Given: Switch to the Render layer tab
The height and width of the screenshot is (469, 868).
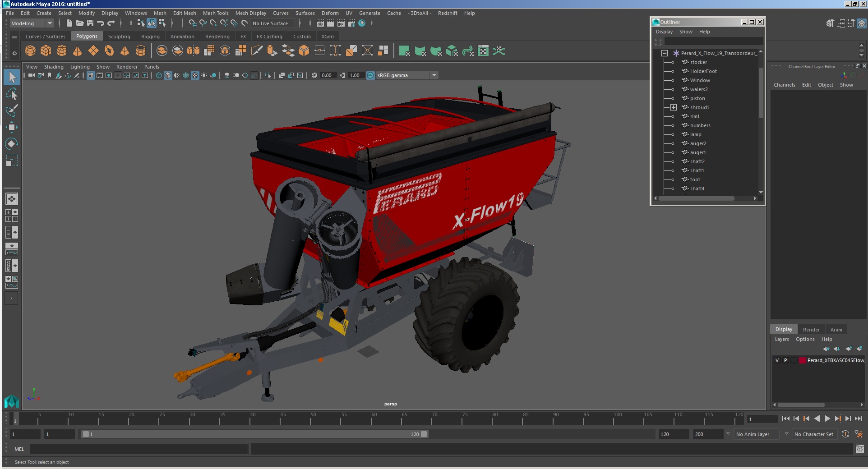Looking at the screenshot, I should 811,330.
